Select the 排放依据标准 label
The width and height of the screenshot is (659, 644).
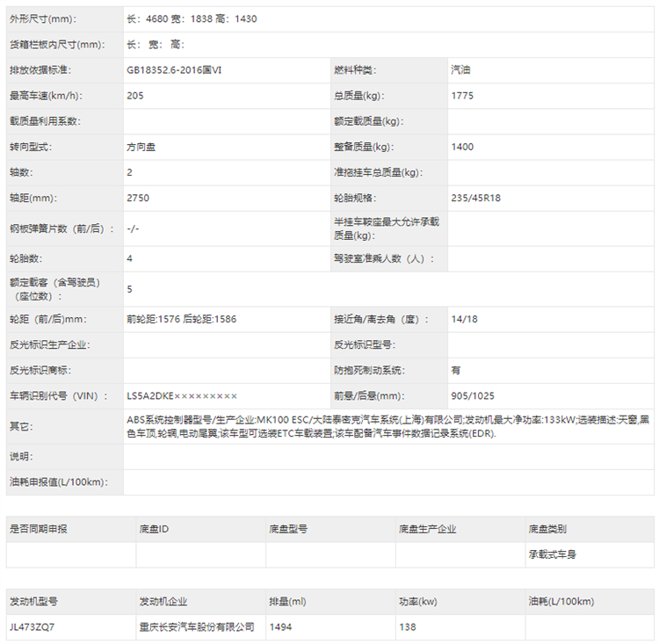[40, 70]
